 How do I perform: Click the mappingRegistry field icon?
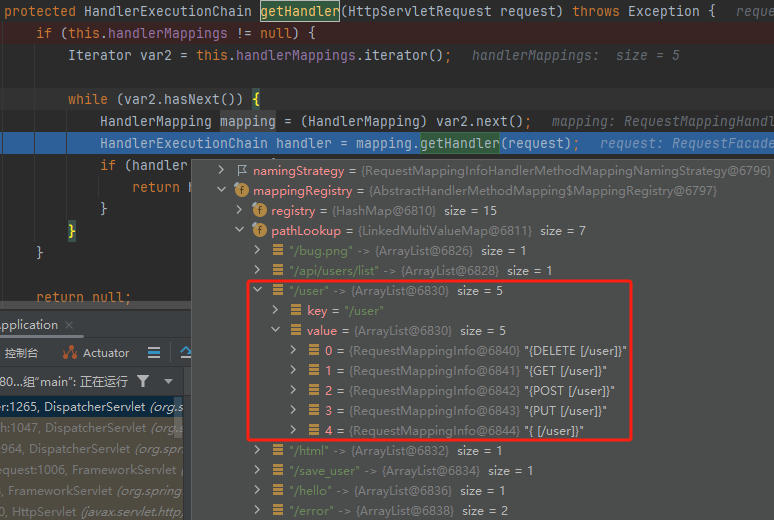coord(241,190)
